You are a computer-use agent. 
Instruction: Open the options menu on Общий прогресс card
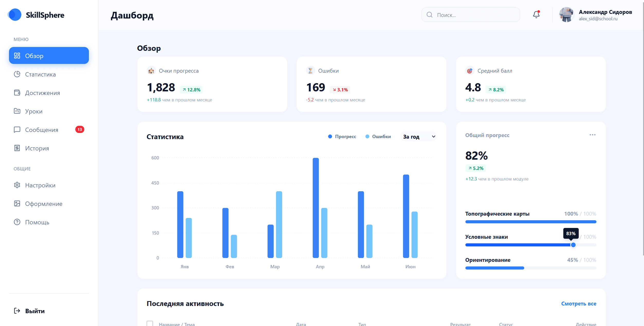pyautogui.click(x=593, y=135)
